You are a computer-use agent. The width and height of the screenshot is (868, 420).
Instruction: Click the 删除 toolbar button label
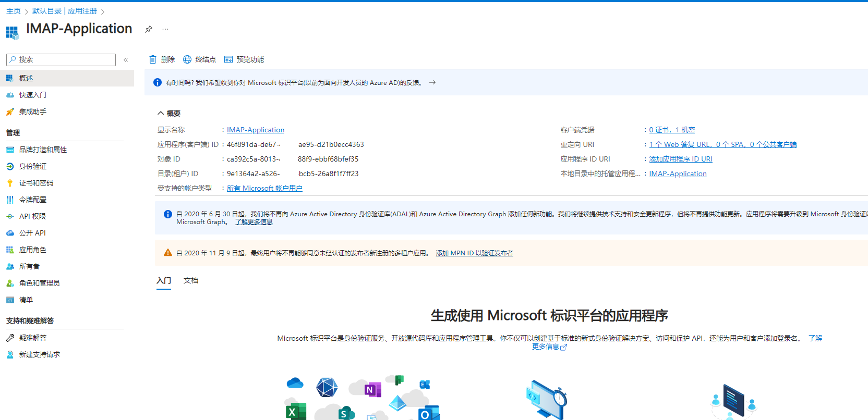click(x=168, y=59)
